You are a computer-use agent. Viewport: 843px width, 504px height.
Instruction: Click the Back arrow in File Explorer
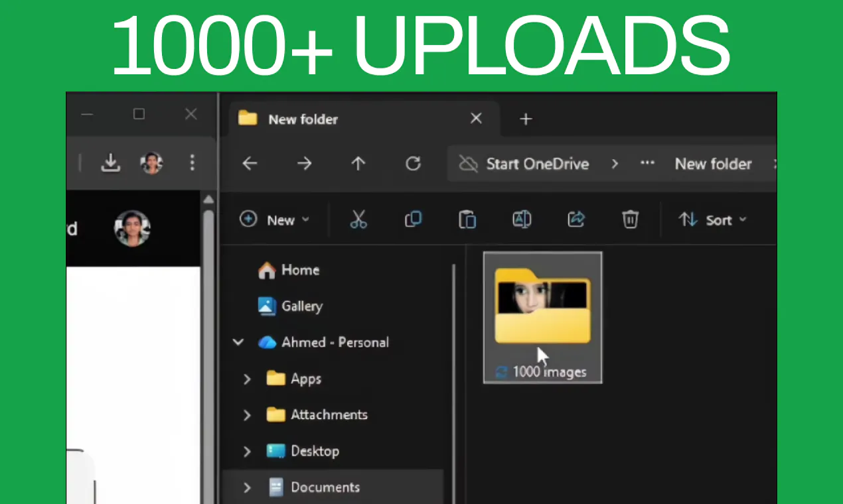pos(250,164)
